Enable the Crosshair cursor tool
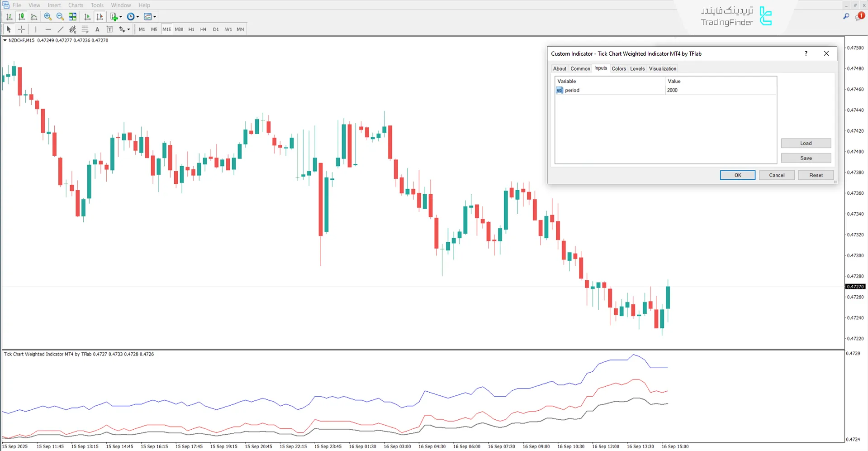This screenshot has width=868, height=451. (21, 29)
